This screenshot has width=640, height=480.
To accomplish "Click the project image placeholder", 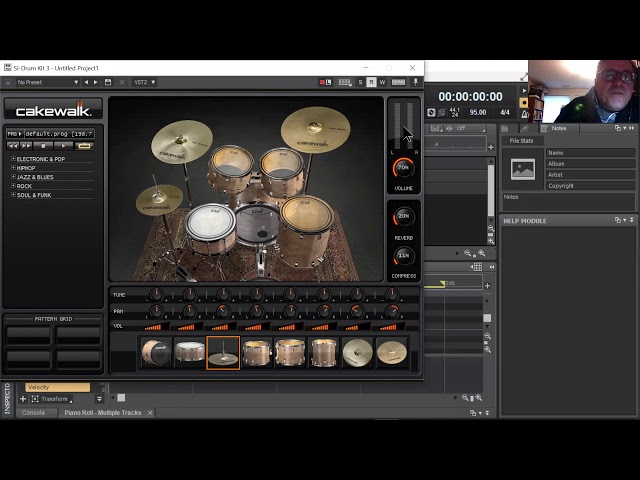I will coord(523,169).
